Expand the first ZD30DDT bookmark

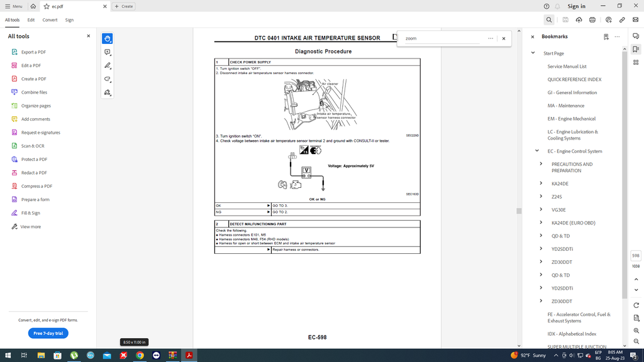click(541, 261)
